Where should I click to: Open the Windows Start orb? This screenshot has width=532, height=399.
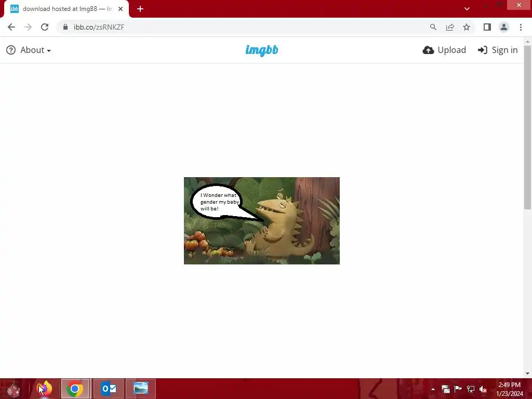(14, 389)
